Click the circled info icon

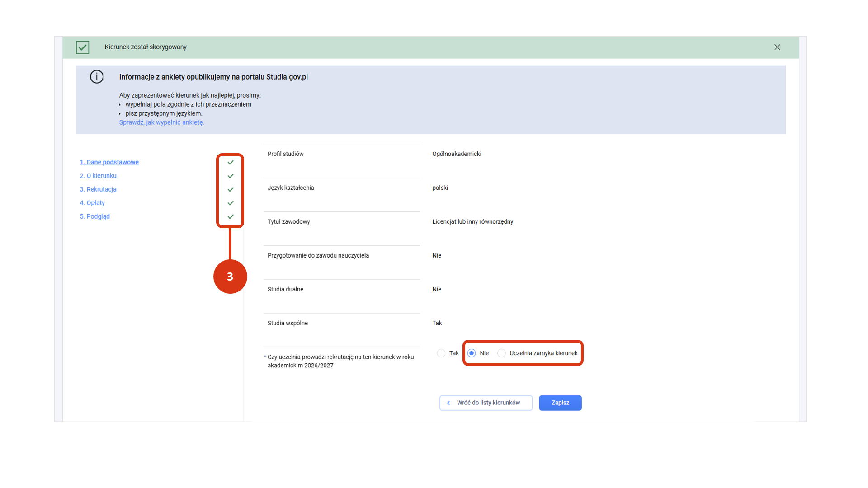96,77
